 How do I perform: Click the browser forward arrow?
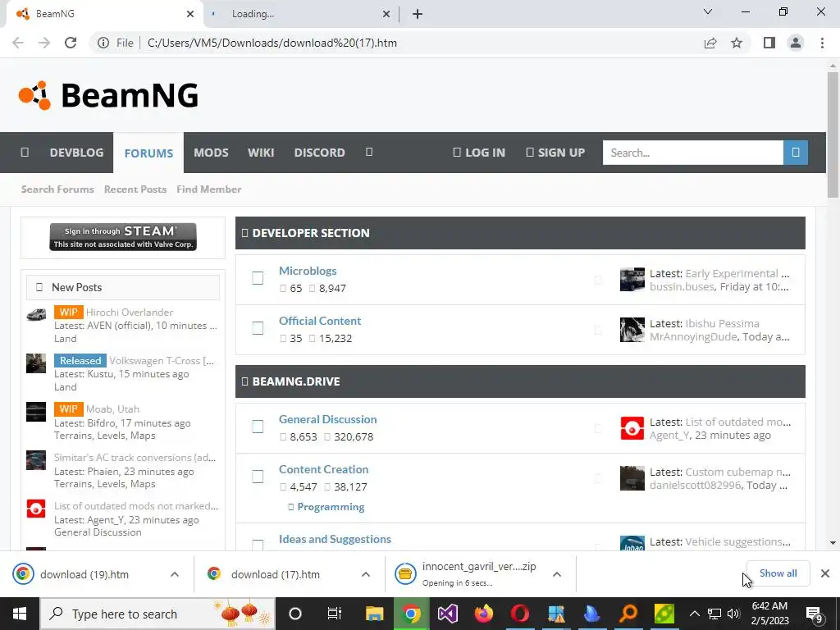(44, 43)
